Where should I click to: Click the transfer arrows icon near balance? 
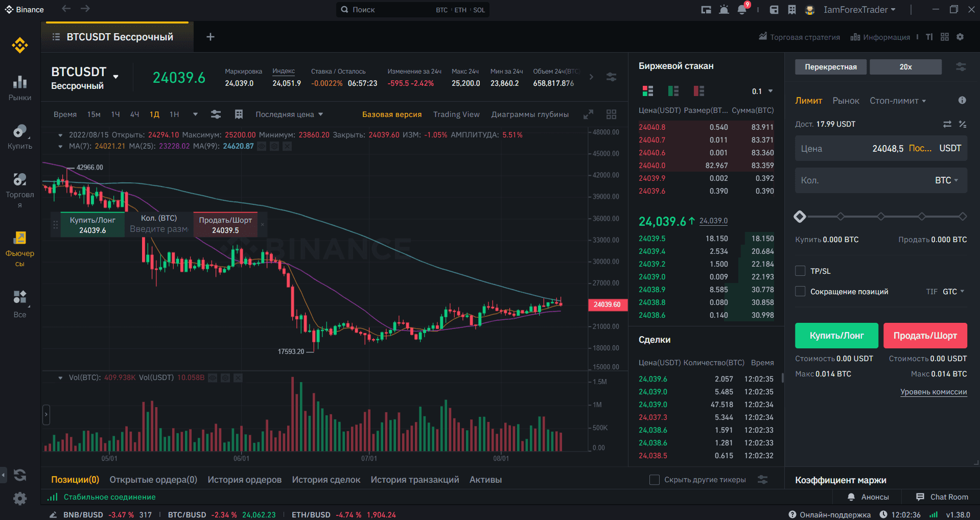tap(947, 124)
